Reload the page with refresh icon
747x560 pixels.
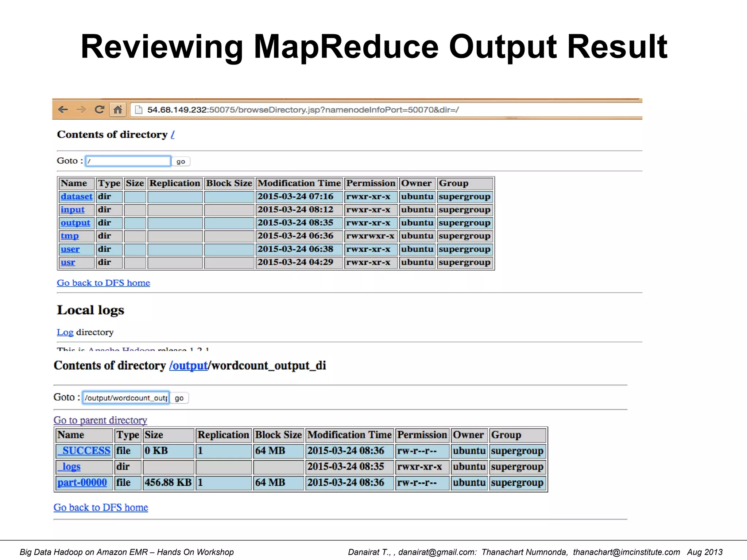[x=99, y=109]
